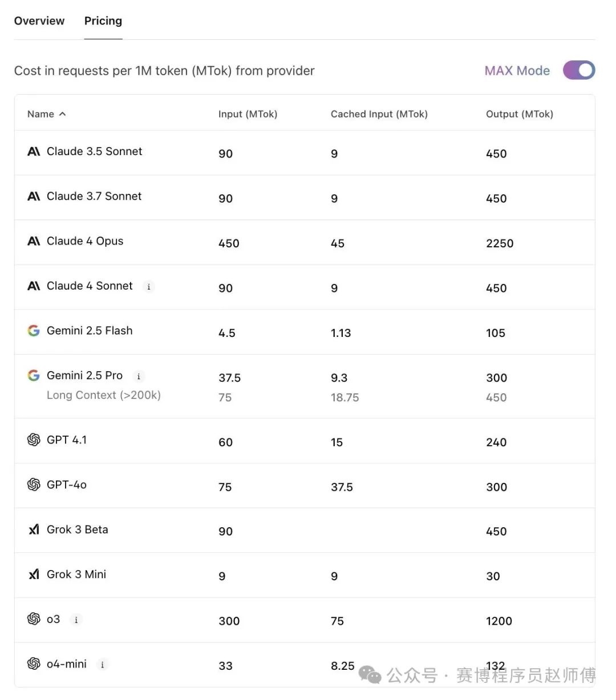Image resolution: width=616 pixels, height=700 pixels.
Task: Click the MAX Mode label text
Action: point(517,71)
